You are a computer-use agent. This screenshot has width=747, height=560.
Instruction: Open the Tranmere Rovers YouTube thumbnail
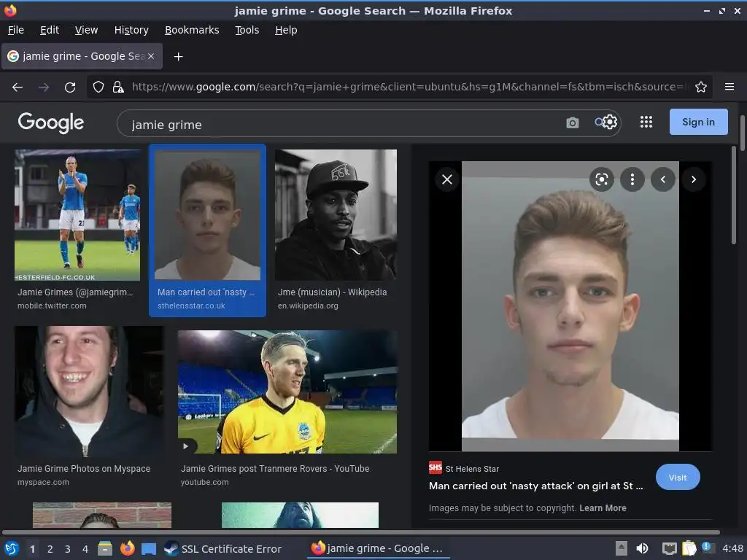click(x=287, y=392)
